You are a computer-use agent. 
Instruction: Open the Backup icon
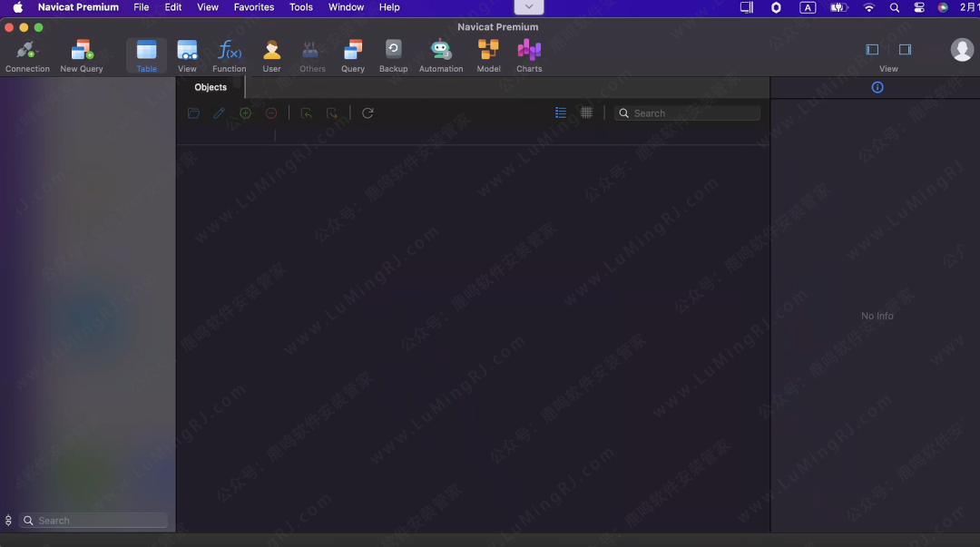pos(393,55)
